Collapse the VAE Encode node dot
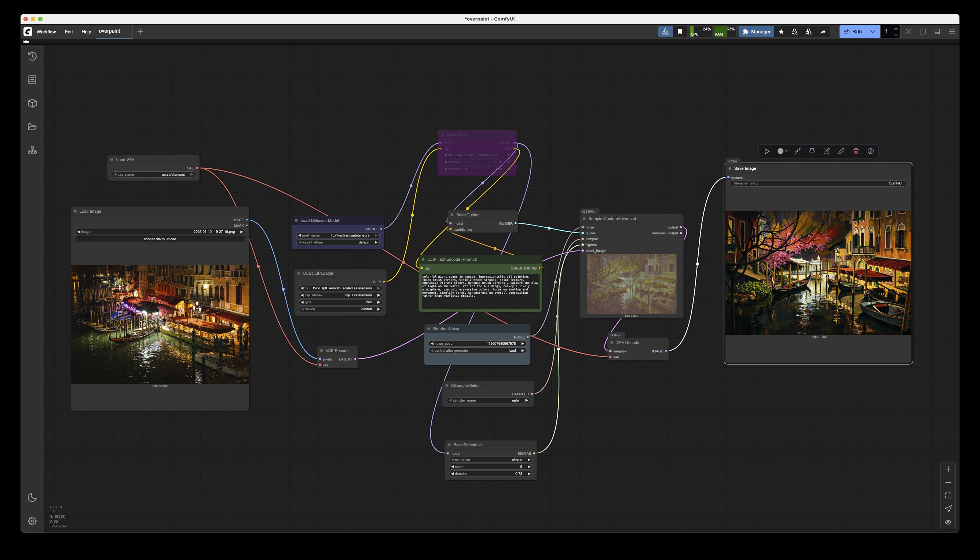Image resolution: width=980 pixels, height=560 pixels. [x=322, y=351]
